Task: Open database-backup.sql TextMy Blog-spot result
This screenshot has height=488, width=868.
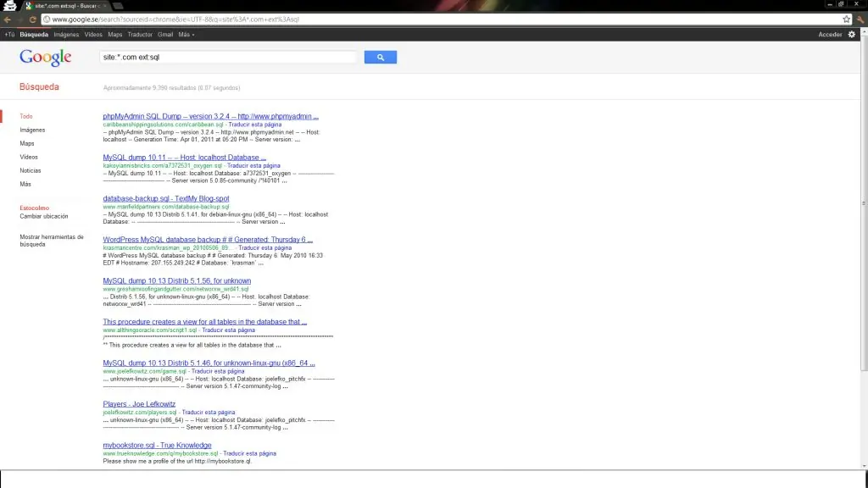Action: coord(166,198)
